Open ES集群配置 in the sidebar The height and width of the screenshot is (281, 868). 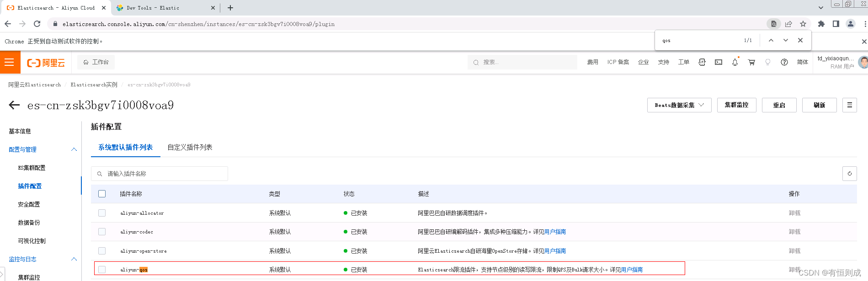pyautogui.click(x=32, y=168)
